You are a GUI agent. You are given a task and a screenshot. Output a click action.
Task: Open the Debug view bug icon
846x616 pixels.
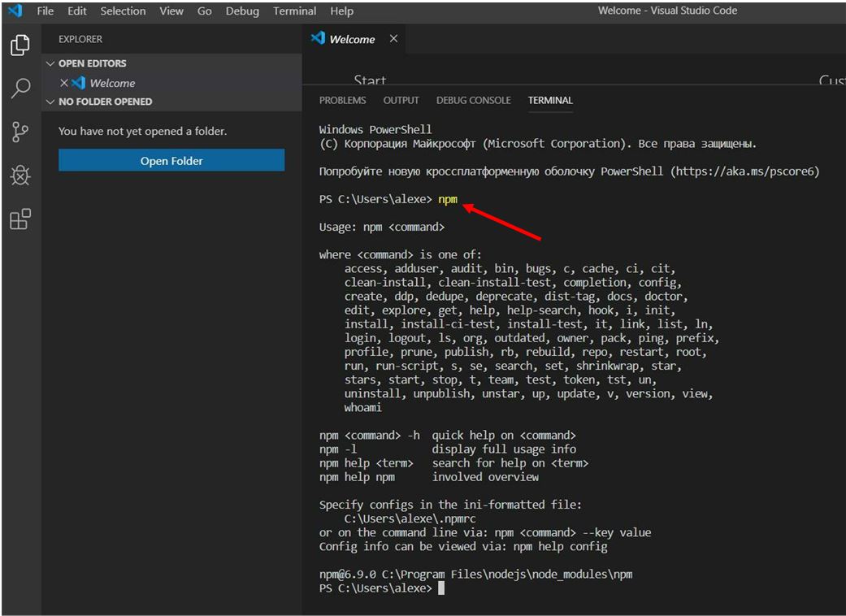tap(20, 176)
